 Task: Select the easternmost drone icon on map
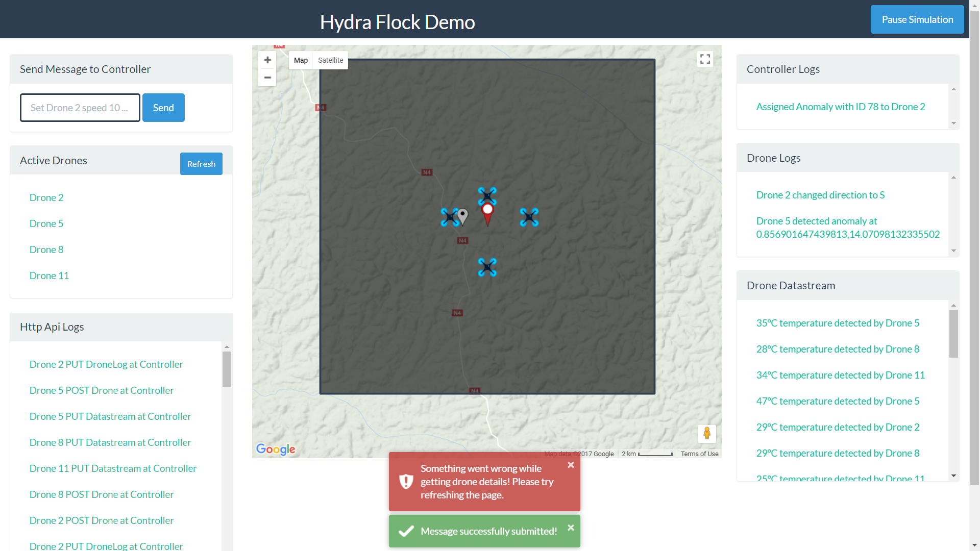click(x=529, y=217)
